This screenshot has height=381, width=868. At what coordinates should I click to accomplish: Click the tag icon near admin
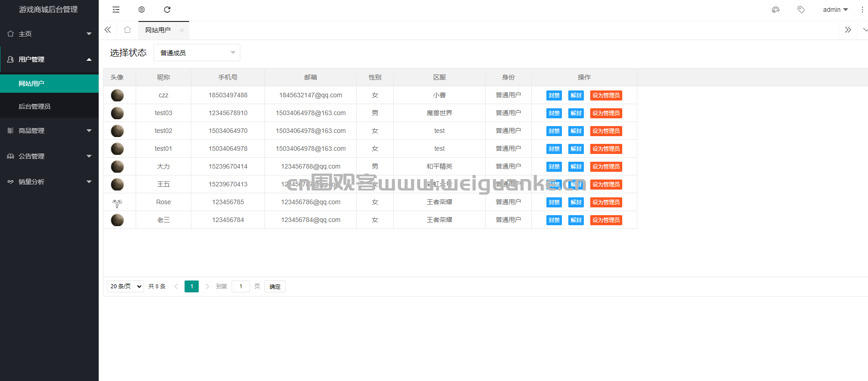point(801,10)
